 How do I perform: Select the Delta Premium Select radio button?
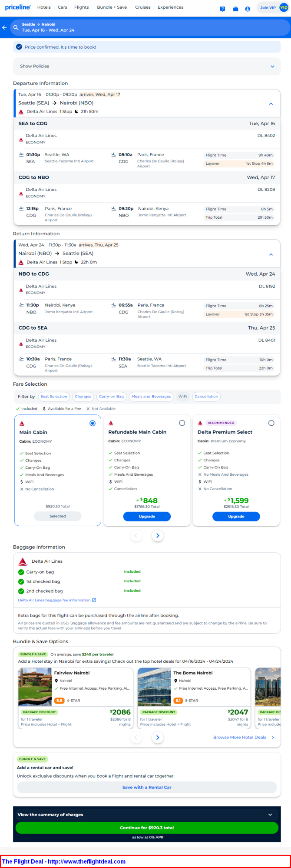click(271, 423)
